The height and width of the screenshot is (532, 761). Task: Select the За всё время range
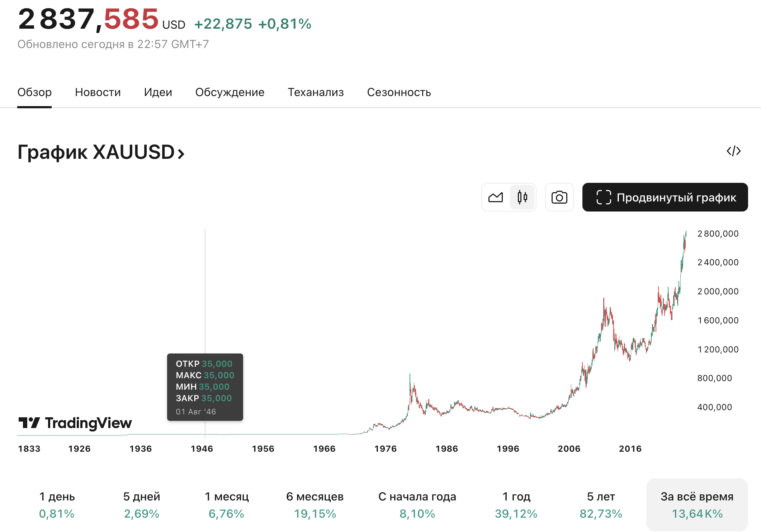point(697,505)
